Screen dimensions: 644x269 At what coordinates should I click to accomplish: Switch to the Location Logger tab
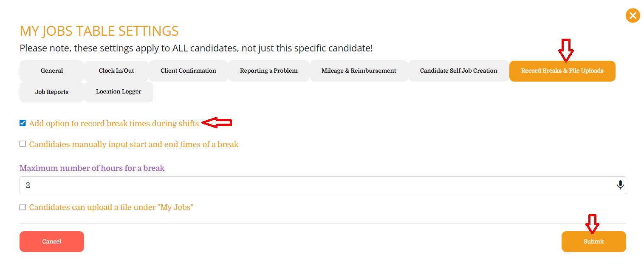pos(119,92)
